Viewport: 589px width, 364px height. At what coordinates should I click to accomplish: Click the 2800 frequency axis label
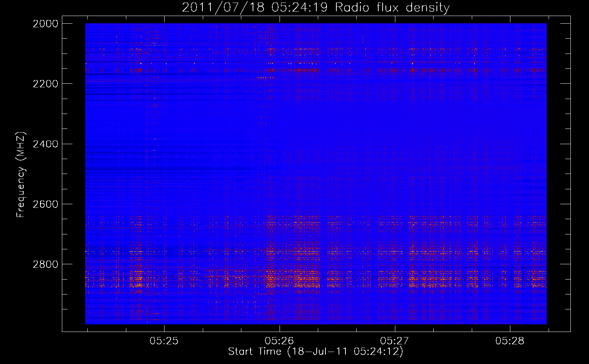pyautogui.click(x=45, y=264)
